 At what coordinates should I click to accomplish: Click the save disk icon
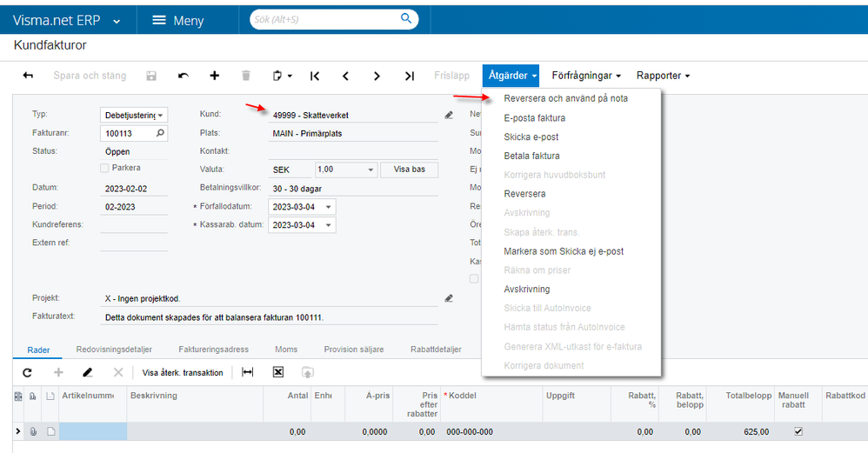[151, 76]
